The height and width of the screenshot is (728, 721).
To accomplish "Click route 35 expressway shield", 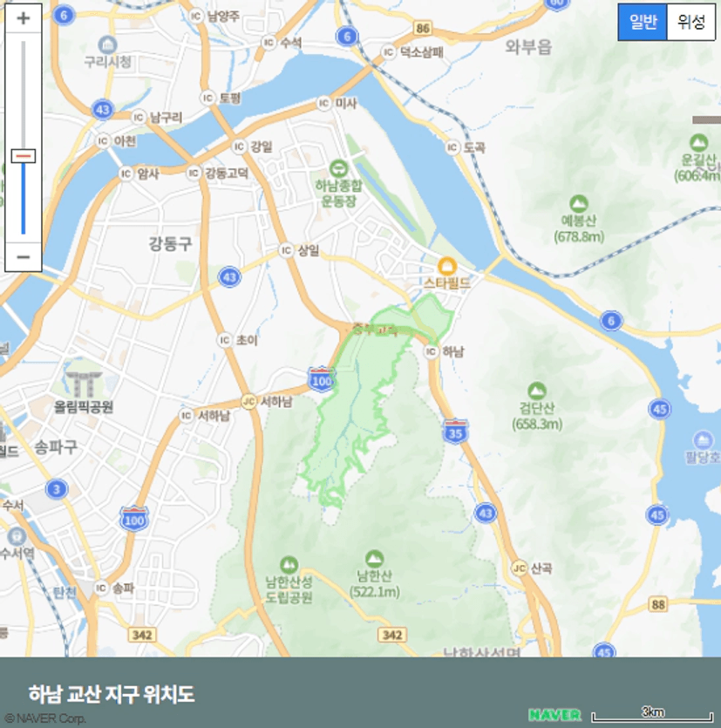I will (x=455, y=432).
